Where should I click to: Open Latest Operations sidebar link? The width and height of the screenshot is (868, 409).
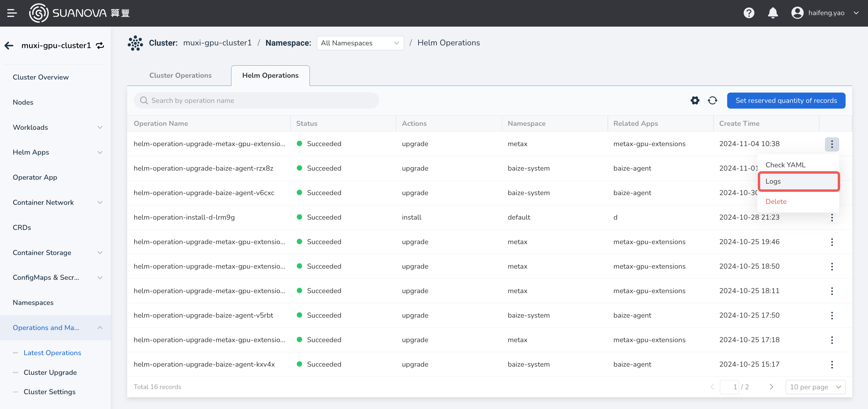pos(52,353)
